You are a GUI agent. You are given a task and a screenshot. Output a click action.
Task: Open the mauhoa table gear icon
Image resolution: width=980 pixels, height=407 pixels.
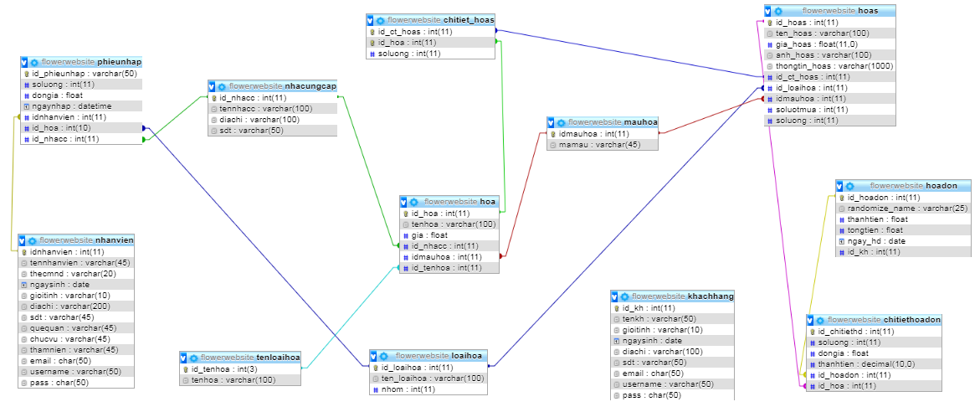pyautogui.click(x=561, y=122)
